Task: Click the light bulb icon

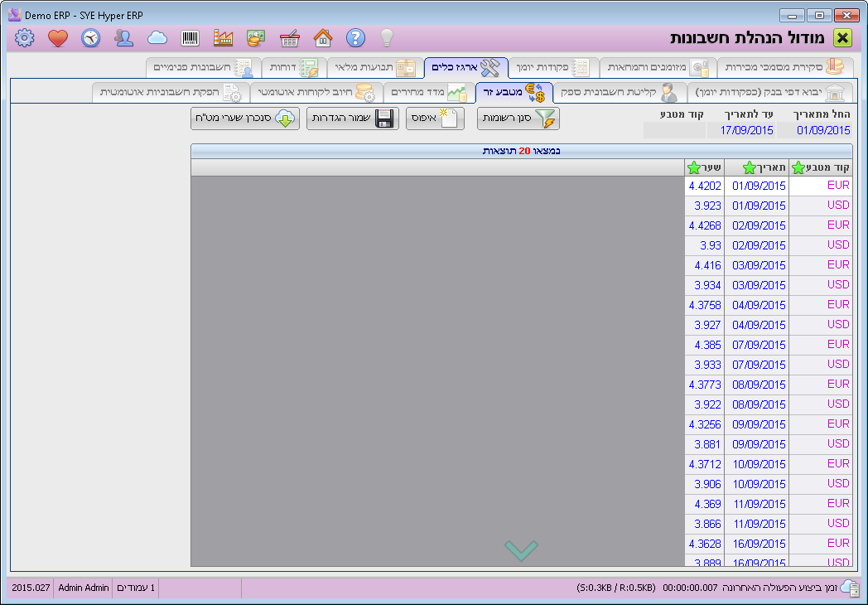Action: pos(386,37)
